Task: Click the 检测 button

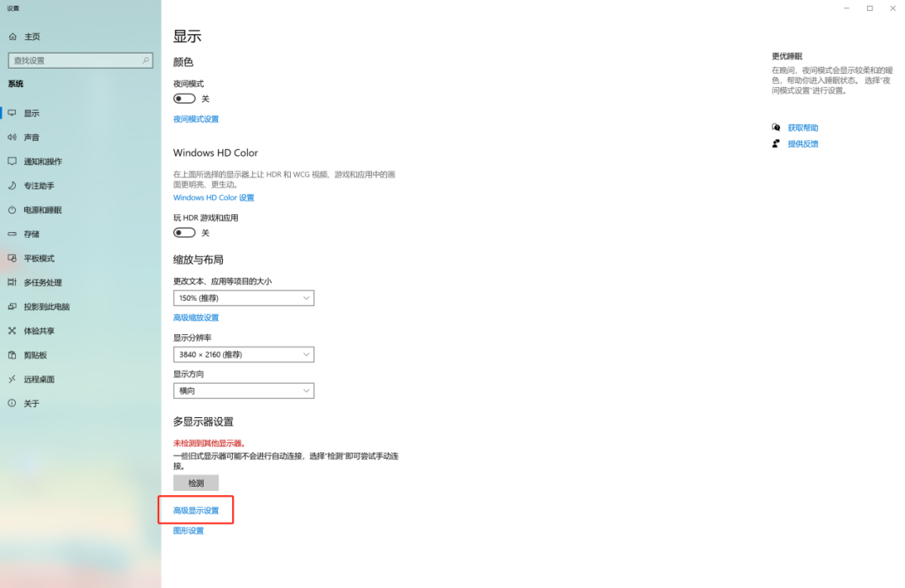Action: (x=195, y=482)
